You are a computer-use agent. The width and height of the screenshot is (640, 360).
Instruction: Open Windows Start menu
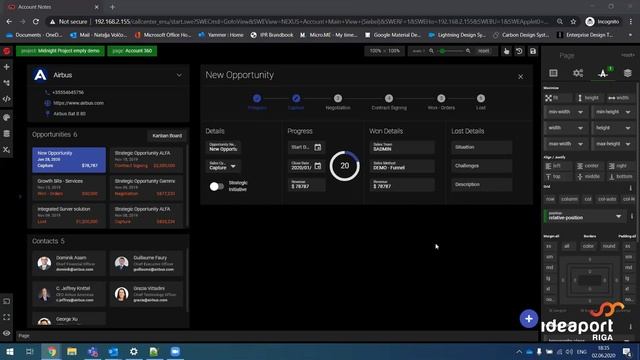pyautogui.click(x=9, y=351)
